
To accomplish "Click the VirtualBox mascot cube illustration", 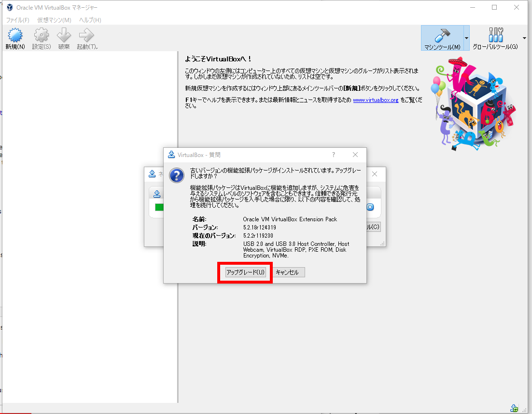I will 474,104.
